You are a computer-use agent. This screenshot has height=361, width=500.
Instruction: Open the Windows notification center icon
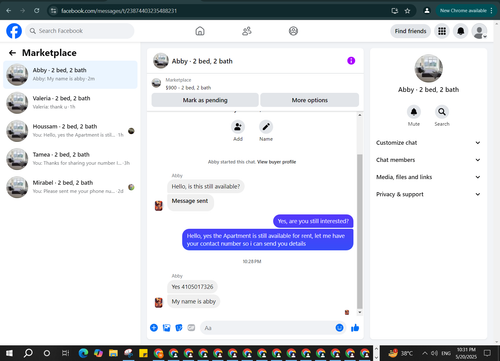[x=487, y=353]
